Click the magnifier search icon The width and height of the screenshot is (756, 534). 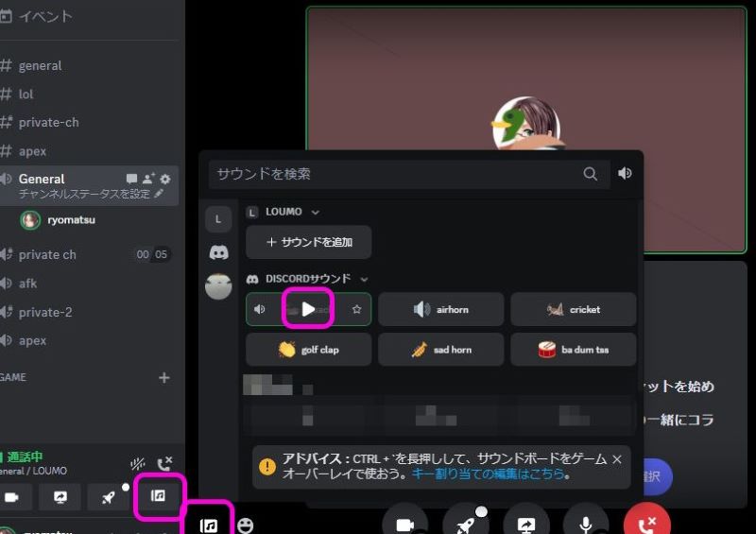(590, 174)
